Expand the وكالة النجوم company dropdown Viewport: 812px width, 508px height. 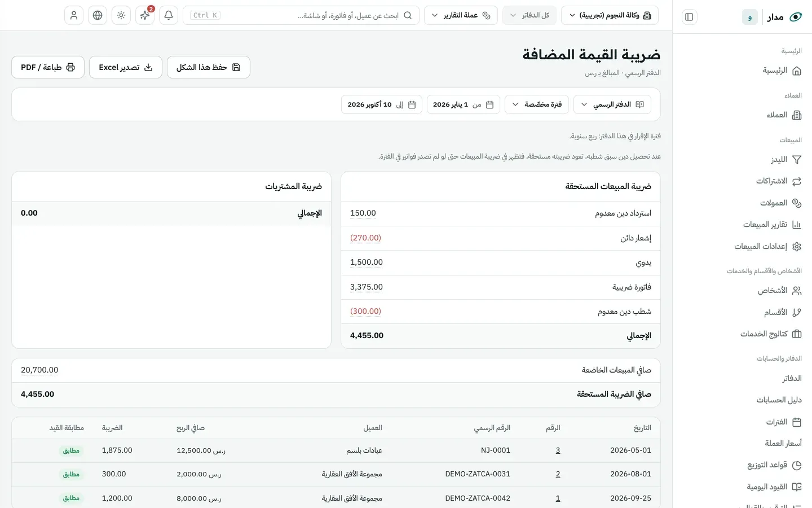(610, 15)
